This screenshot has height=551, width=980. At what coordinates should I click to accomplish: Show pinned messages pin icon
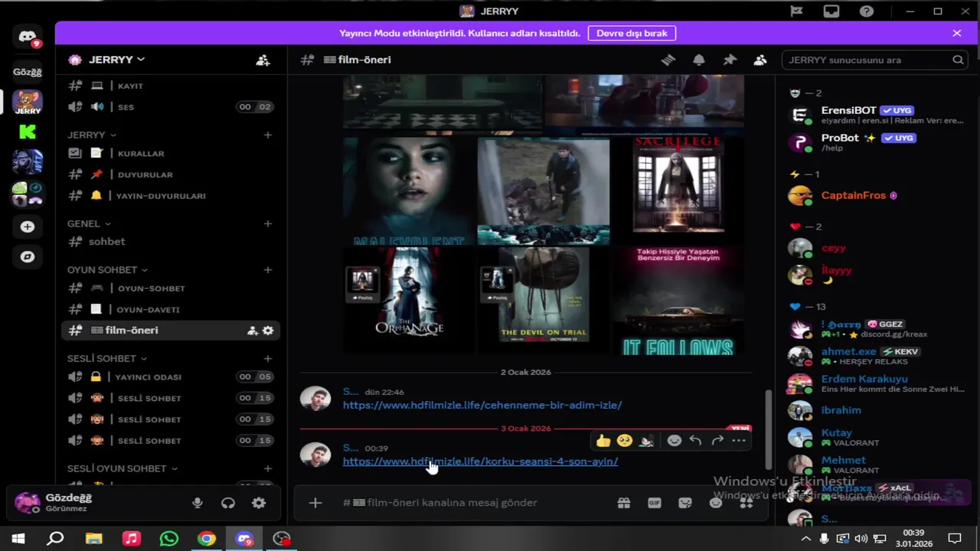click(730, 60)
